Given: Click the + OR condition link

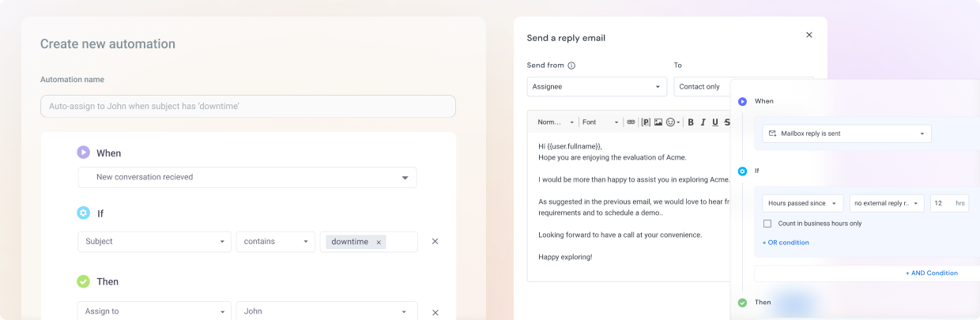Looking at the screenshot, I should click(786, 243).
